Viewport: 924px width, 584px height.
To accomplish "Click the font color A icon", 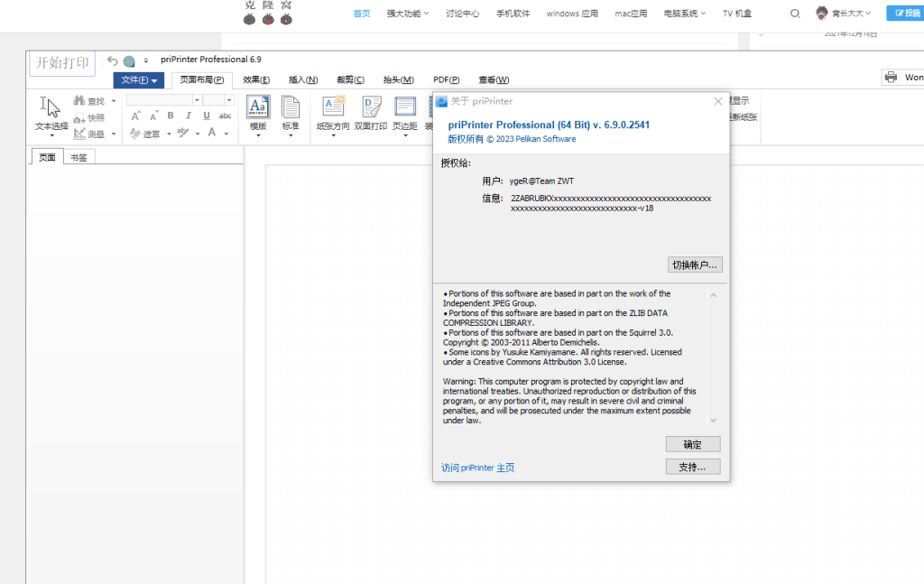I will click(211, 133).
